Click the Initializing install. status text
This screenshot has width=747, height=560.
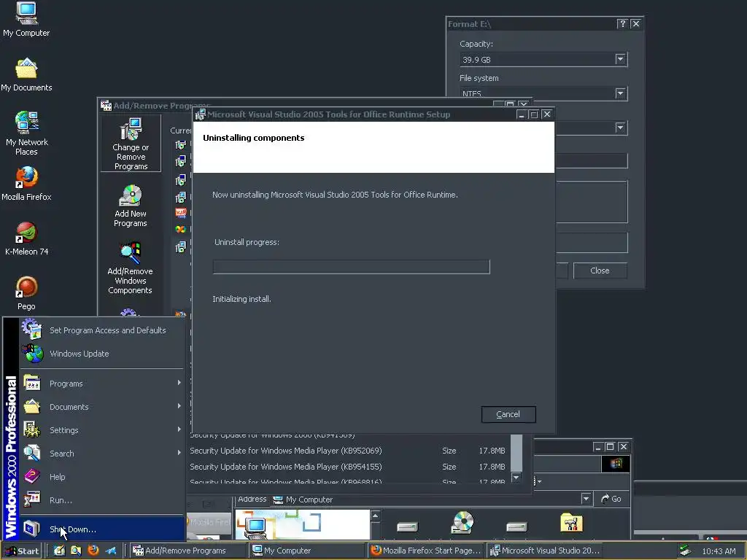click(241, 299)
